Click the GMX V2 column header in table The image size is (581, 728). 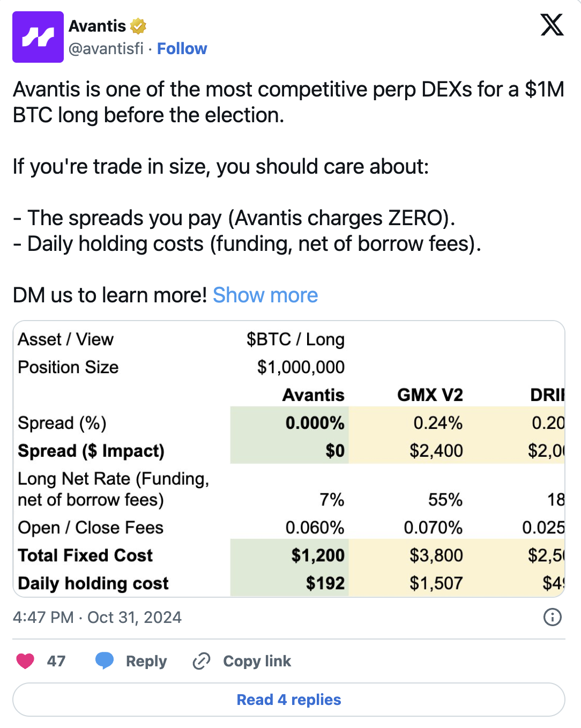(x=430, y=395)
